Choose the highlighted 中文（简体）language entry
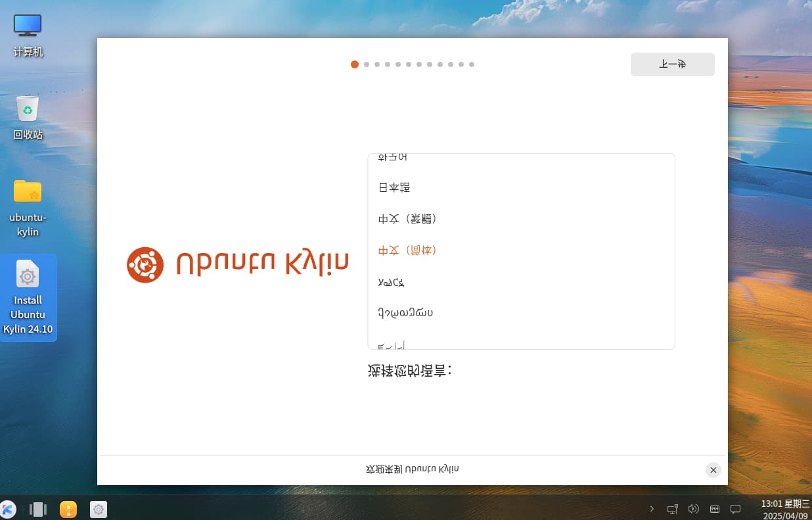This screenshot has width=812, height=520. pos(521,250)
